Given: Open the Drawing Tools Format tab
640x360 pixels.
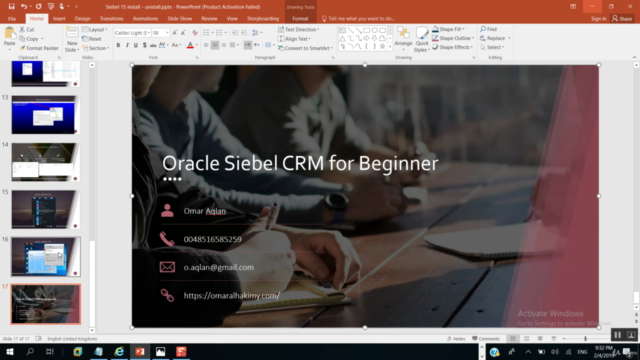Looking at the screenshot, I should click(300, 18).
